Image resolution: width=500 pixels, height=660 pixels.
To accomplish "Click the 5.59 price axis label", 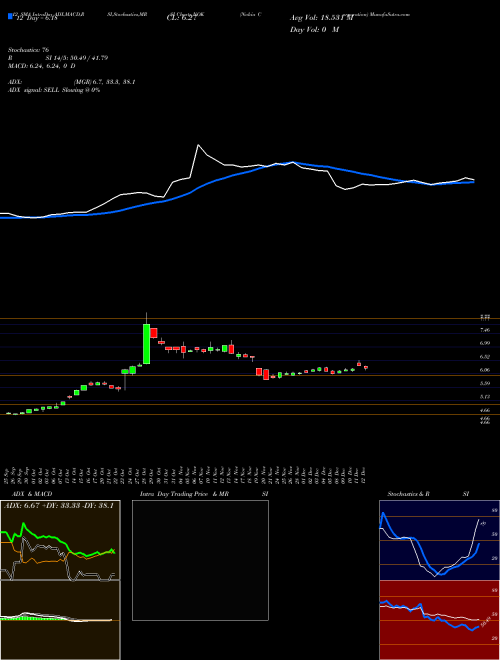I will click(x=485, y=383).
